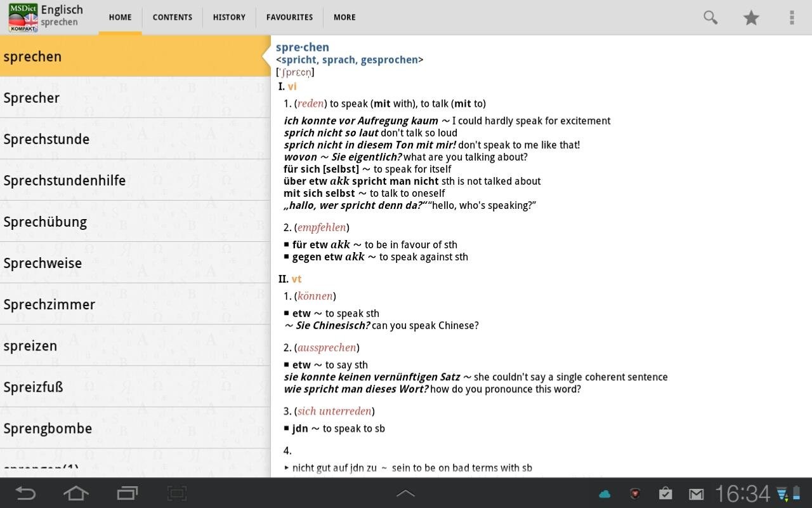Add entry to favourites with star icon
Viewport: 812px width, 508px height.
coord(751,17)
